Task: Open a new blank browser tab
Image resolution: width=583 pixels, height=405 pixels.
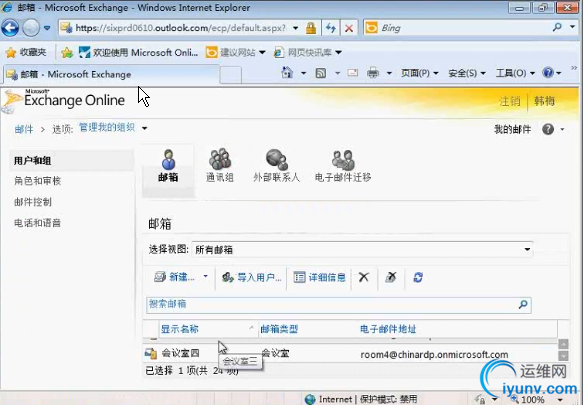Action: pos(231,75)
